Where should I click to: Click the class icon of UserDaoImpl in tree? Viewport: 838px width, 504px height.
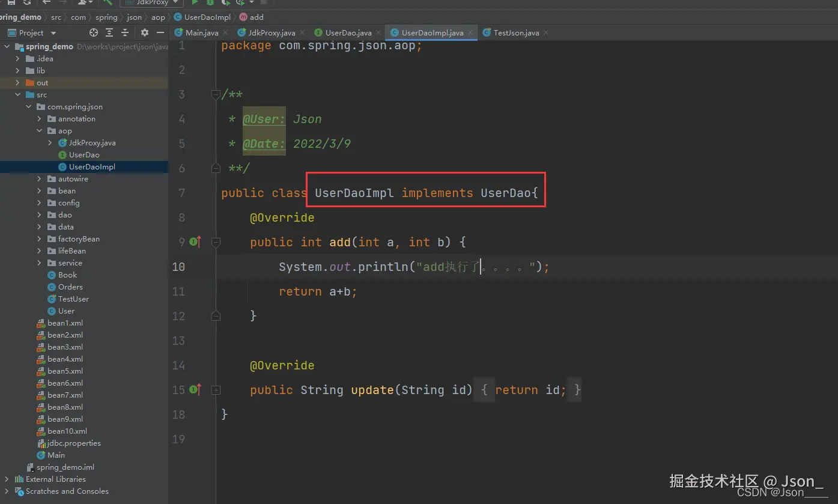62,167
